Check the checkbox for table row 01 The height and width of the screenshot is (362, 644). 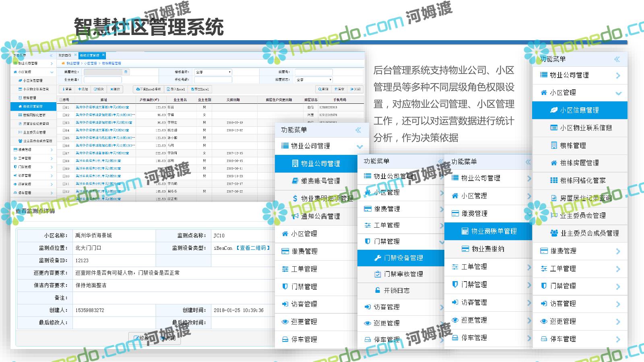pyautogui.click(x=64, y=107)
